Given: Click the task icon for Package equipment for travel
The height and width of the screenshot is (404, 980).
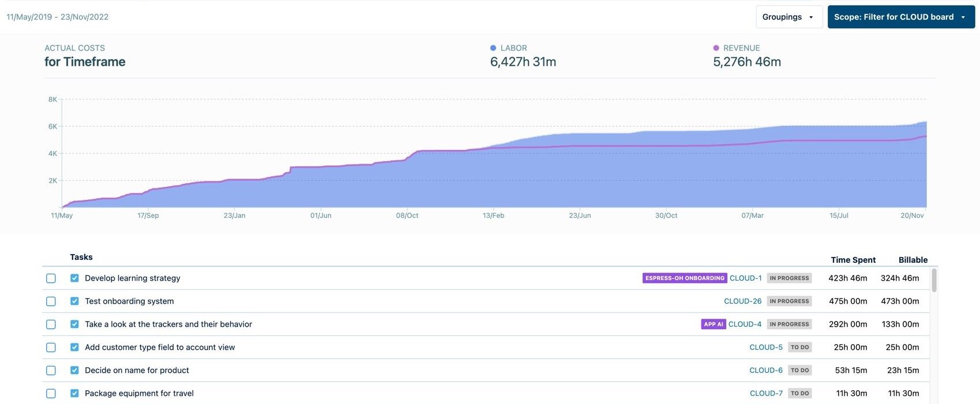Looking at the screenshot, I should click(x=74, y=393).
